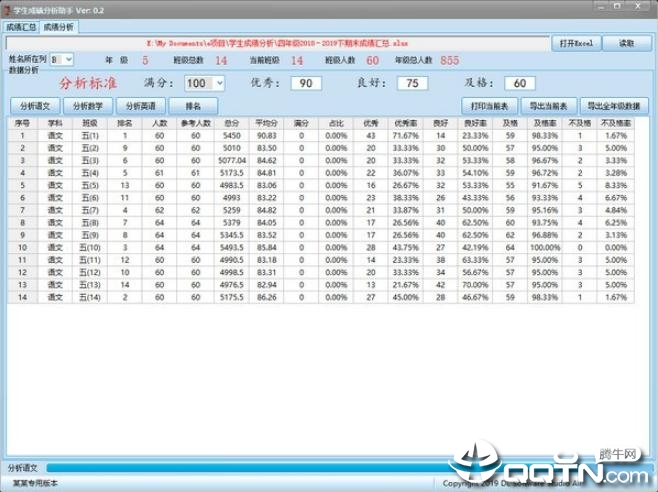
Task: Click total score 5450 cell
Action: coord(232,136)
